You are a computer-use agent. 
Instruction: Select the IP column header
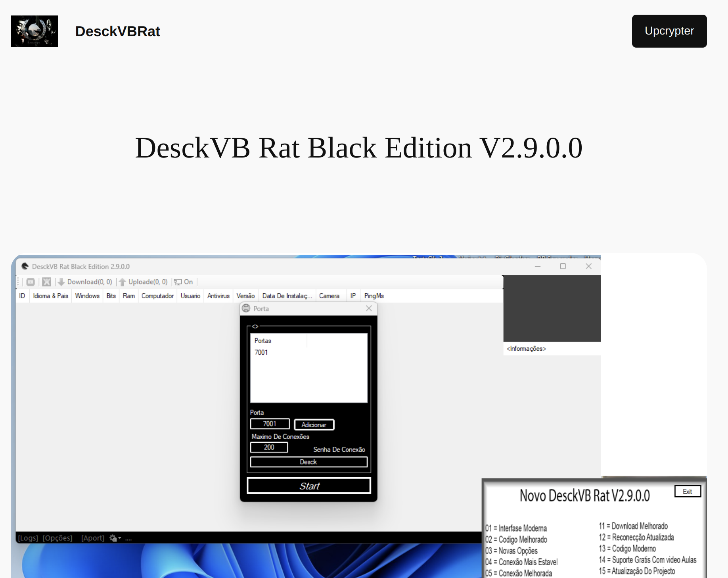(x=353, y=296)
